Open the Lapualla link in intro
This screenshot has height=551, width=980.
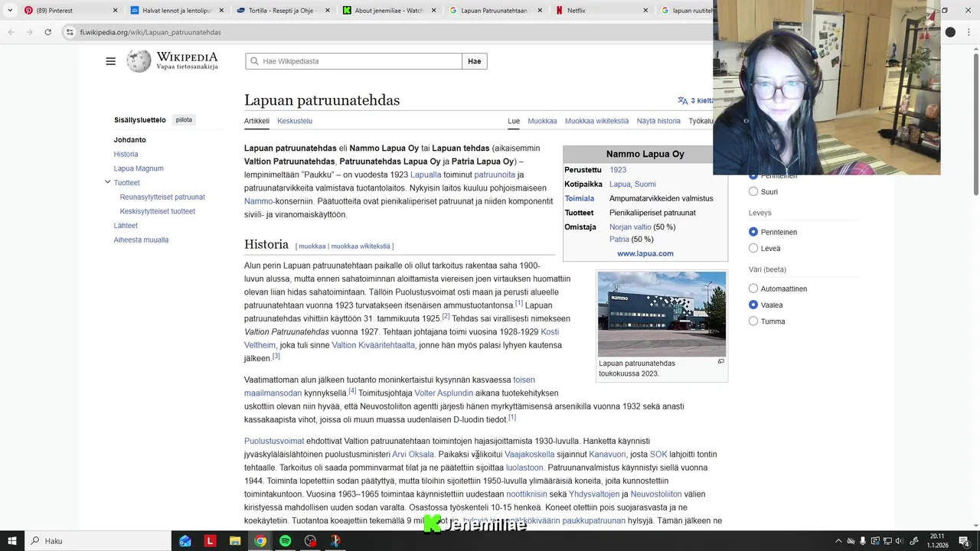426,175
